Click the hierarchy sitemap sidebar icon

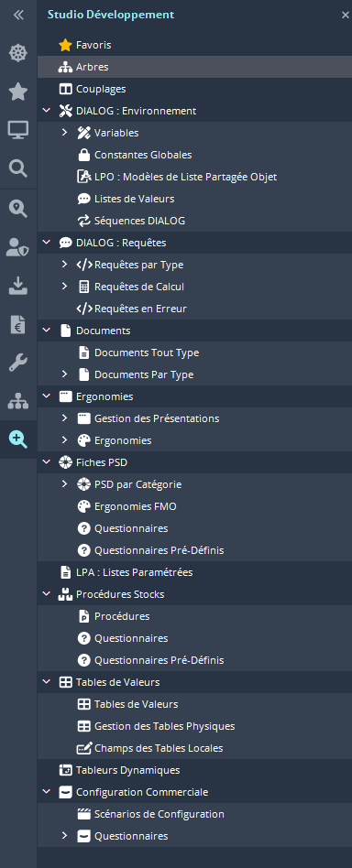tap(18, 401)
